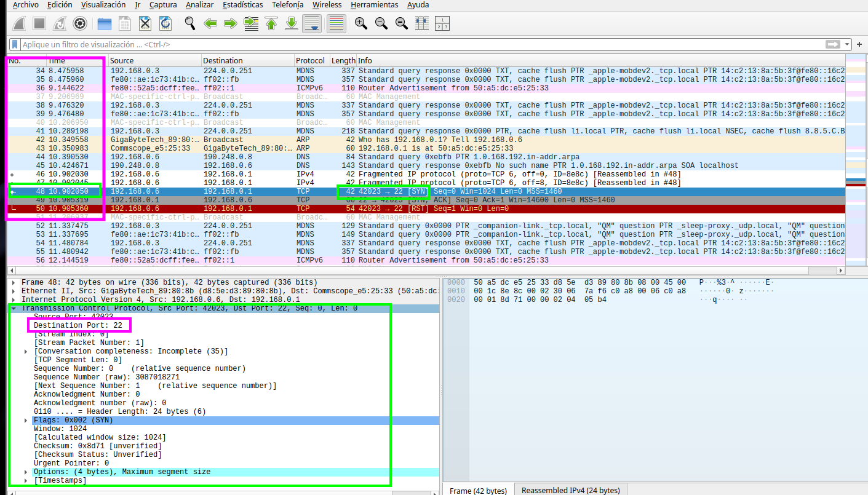Screen dimensions: 868x495
Task: Switch to Reassembled IPv4 (24 bytes) tab
Action: [570, 490]
